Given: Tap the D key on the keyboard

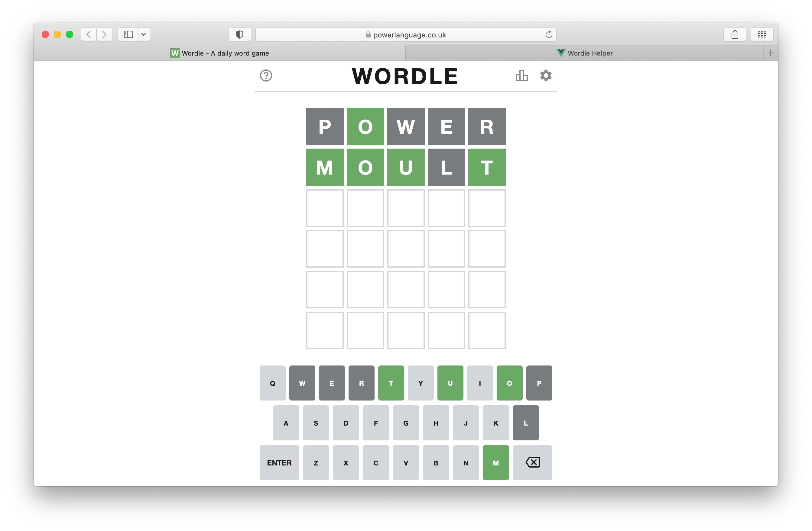Looking at the screenshot, I should (x=346, y=423).
